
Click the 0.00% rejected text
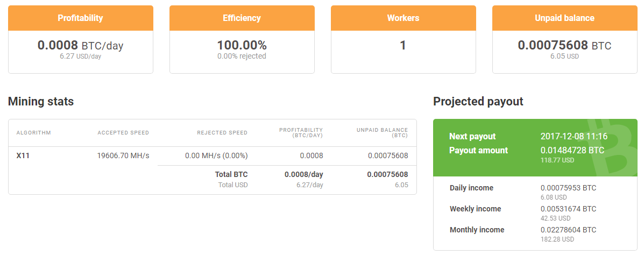[x=242, y=56]
